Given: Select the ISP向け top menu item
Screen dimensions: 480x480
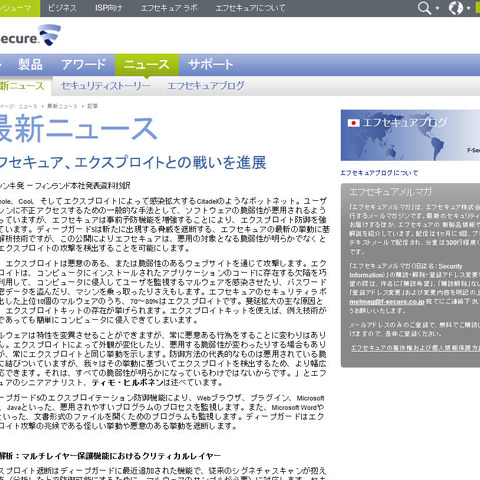Looking at the screenshot, I should [108, 8].
